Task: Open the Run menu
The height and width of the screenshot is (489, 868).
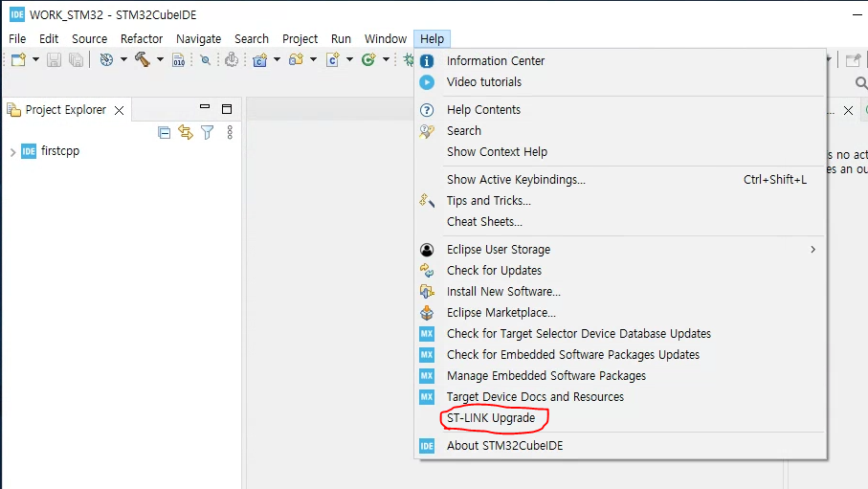Action: click(x=341, y=39)
